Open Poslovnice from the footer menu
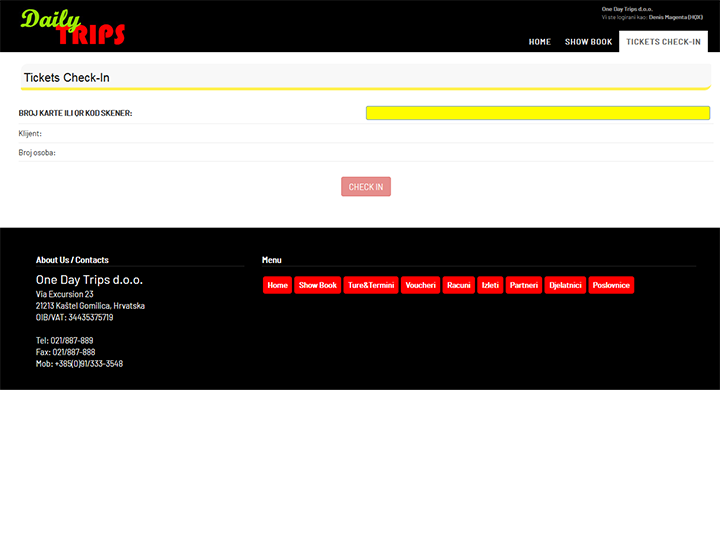 [611, 285]
